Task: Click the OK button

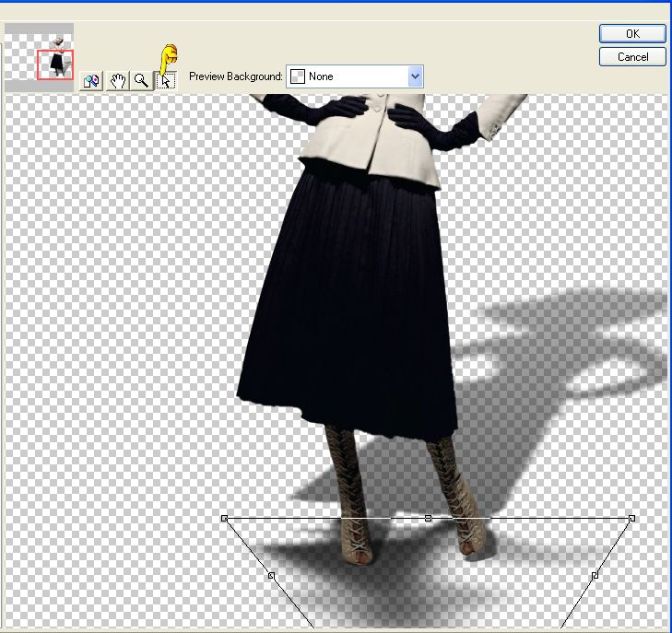Action: tap(632, 33)
